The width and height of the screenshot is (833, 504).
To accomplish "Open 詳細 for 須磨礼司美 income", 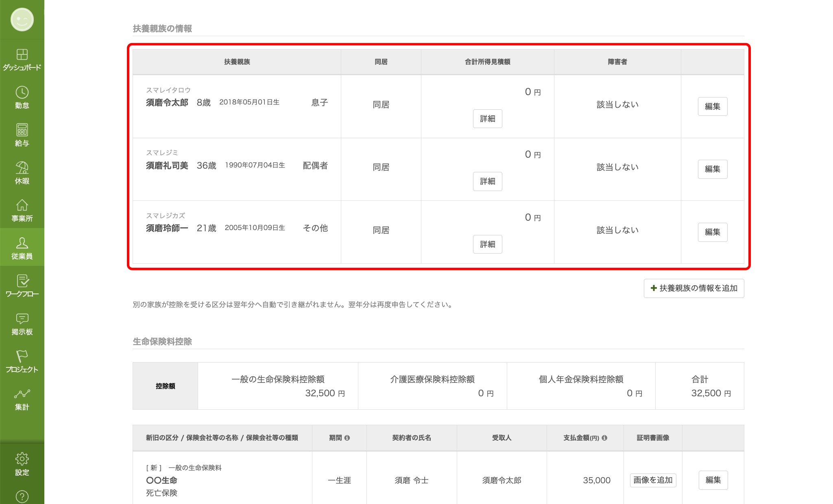I will click(x=487, y=181).
